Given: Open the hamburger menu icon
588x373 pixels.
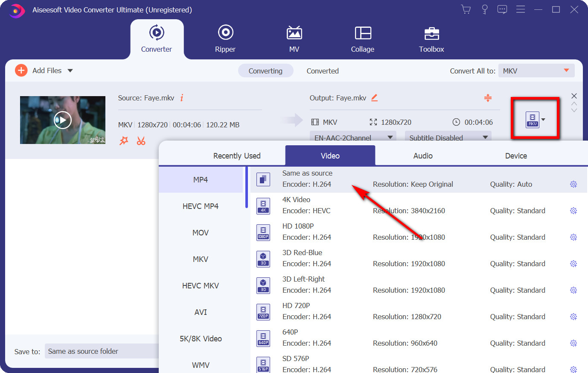Looking at the screenshot, I should pyautogui.click(x=521, y=9).
